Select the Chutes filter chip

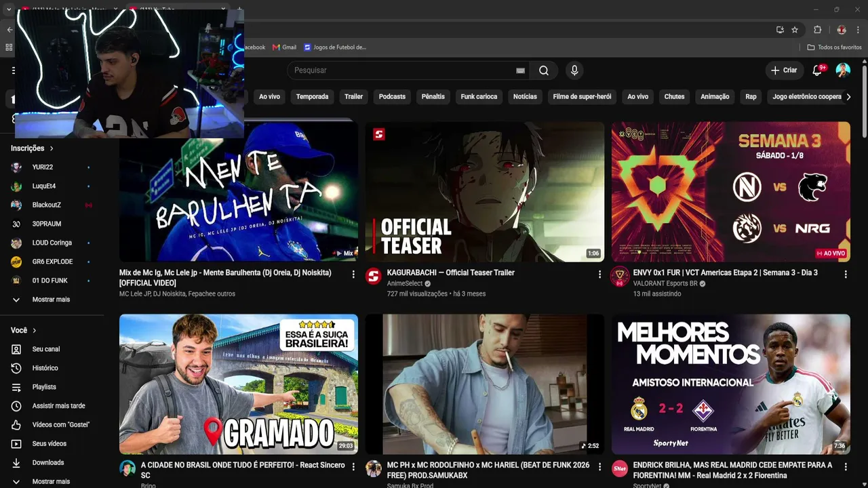click(674, 97)
